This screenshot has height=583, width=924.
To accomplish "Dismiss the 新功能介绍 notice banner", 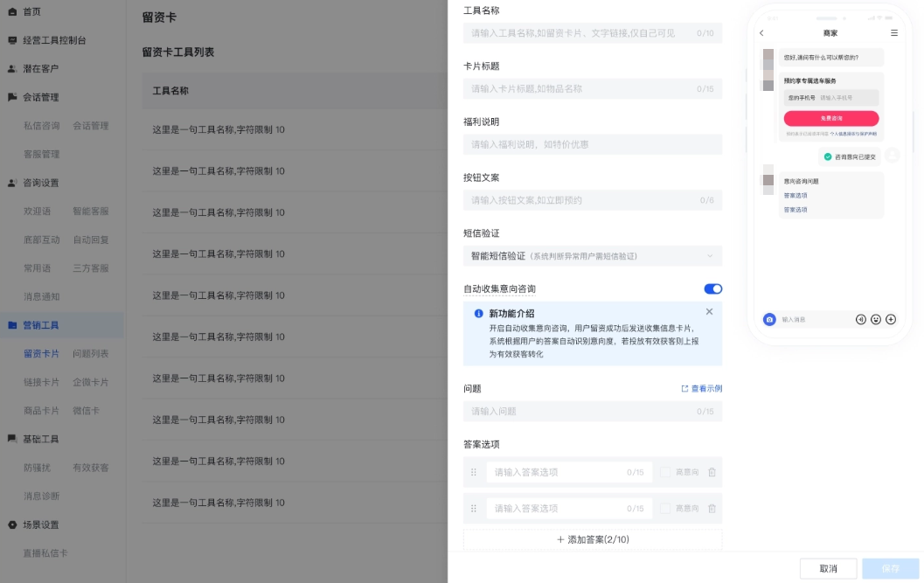I will [x=709, y=311].
